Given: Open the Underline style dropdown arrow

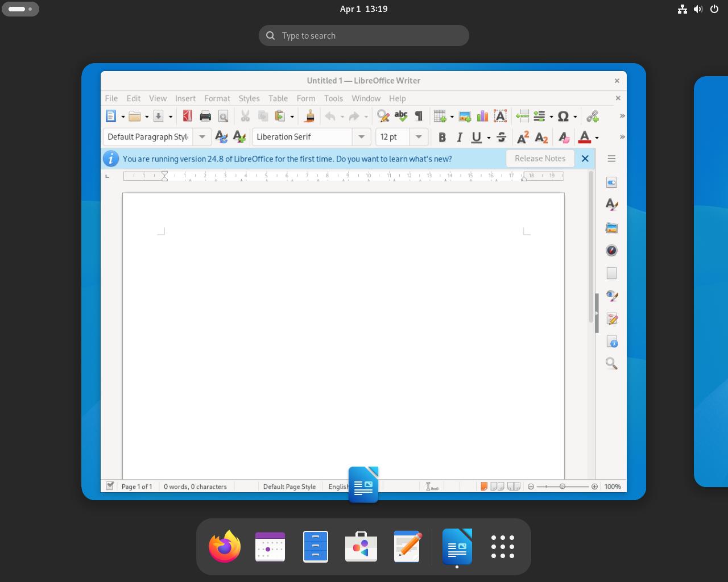Looking at the screenshot, I should tap(489, 138).
